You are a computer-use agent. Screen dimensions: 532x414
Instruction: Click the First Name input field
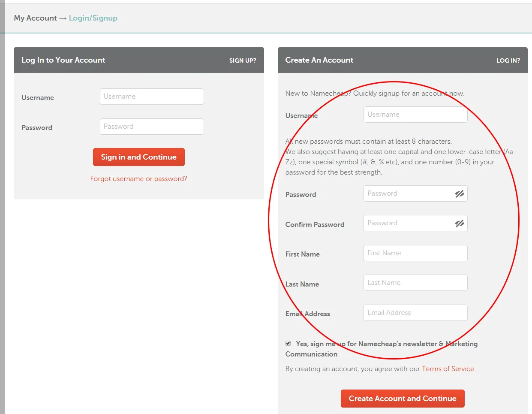pos(415,253)
